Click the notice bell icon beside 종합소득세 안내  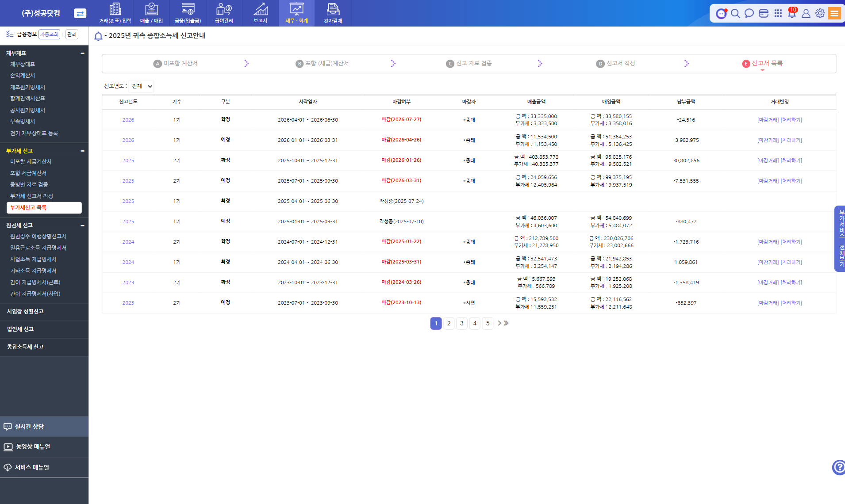(98, 36)
